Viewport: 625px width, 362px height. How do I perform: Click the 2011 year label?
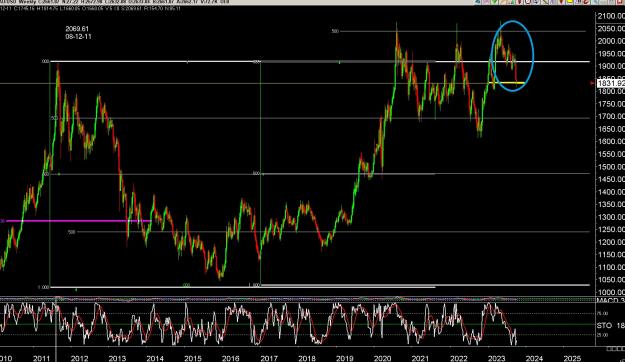[x=41, y=358]
